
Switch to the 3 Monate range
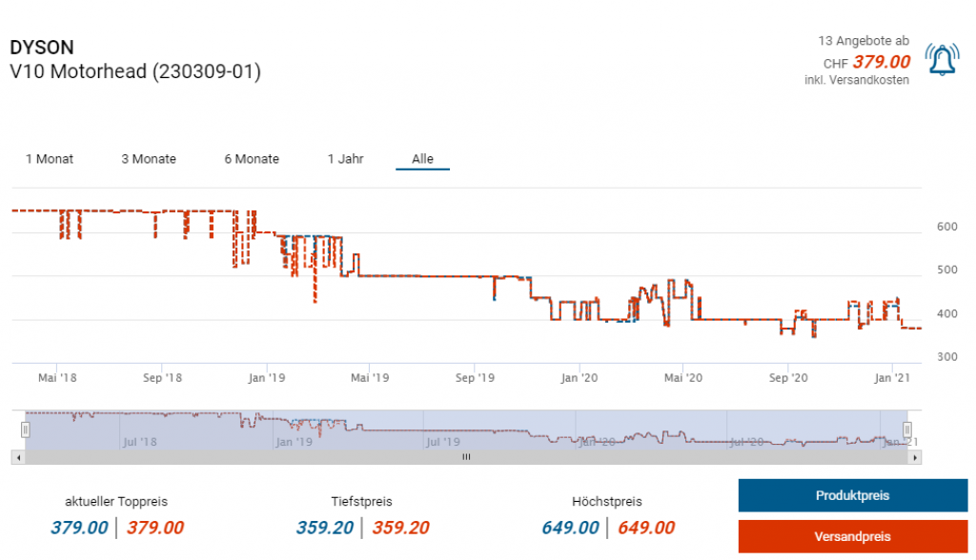point(149,159)
